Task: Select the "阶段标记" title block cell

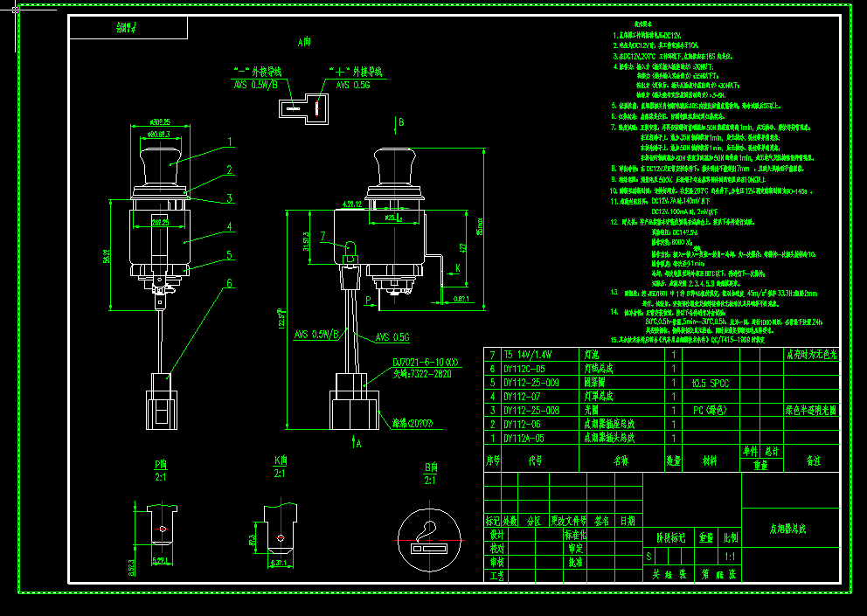Action: tap(670, 537)
